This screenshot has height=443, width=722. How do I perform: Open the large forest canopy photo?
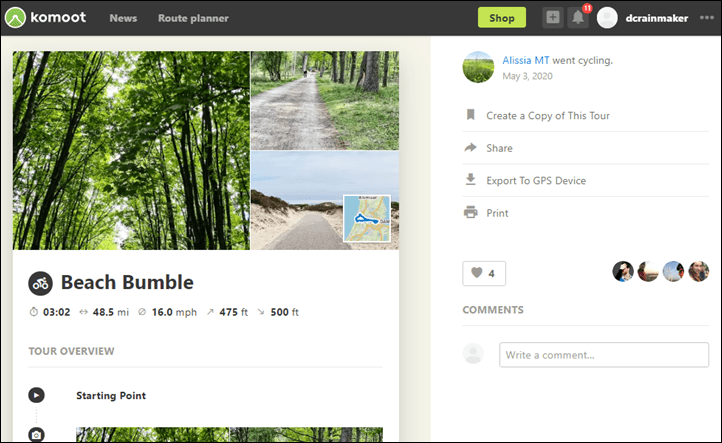point(131,151)
